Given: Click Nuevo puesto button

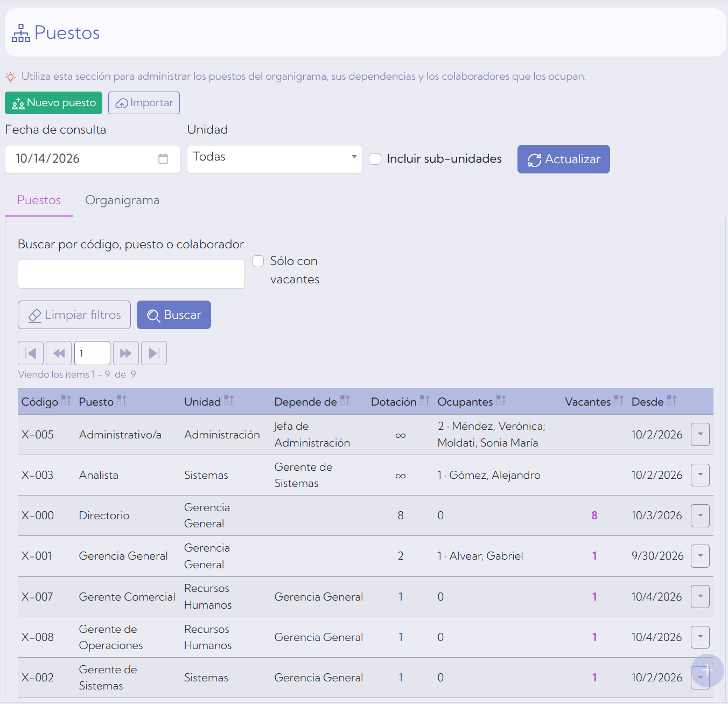Looking at the screenshot, I should [53, 103].
